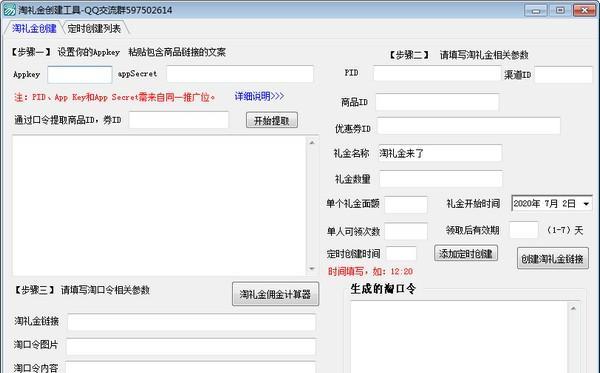Minimize the 淘礼金创建工具 window
This screenshot has width=600, height=373.
535,10
